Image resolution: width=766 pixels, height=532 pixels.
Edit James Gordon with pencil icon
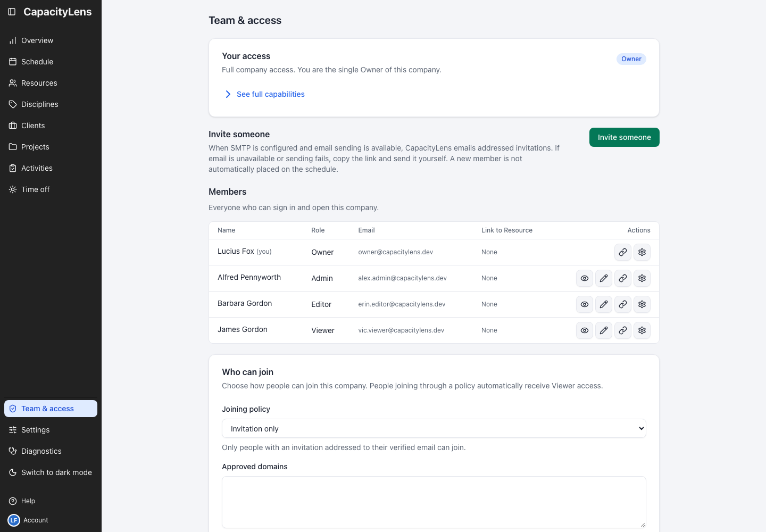click(604, 330)
